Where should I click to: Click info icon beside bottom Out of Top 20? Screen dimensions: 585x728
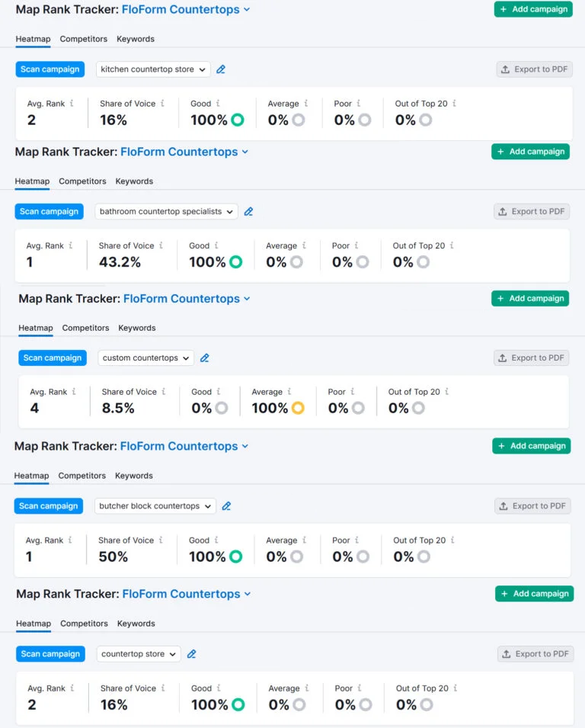click(456, 688)
